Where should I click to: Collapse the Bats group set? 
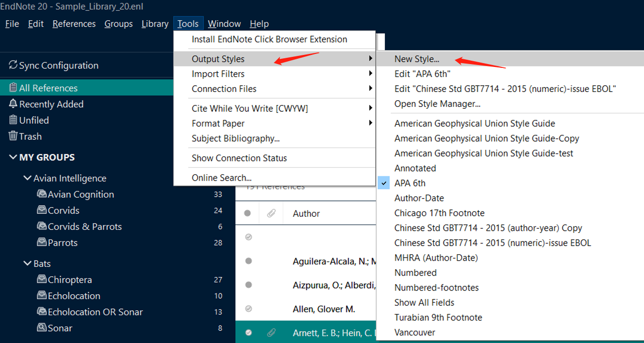[x=27, y=264]
